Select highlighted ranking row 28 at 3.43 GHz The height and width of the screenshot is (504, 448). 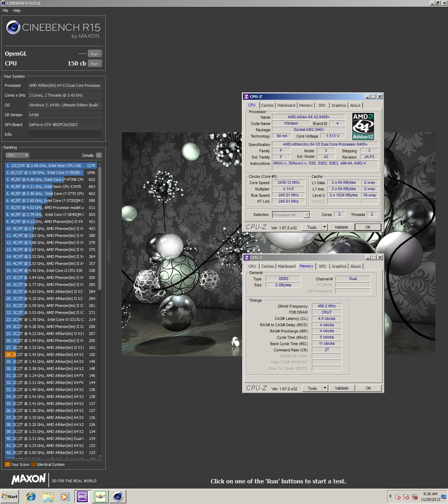coord(51,355)
